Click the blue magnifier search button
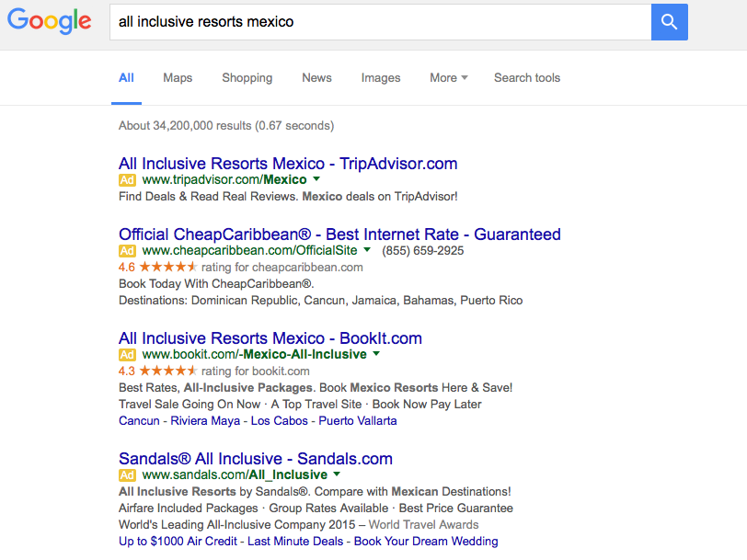Screen dimensions: 747x560 tap(670, 22)
